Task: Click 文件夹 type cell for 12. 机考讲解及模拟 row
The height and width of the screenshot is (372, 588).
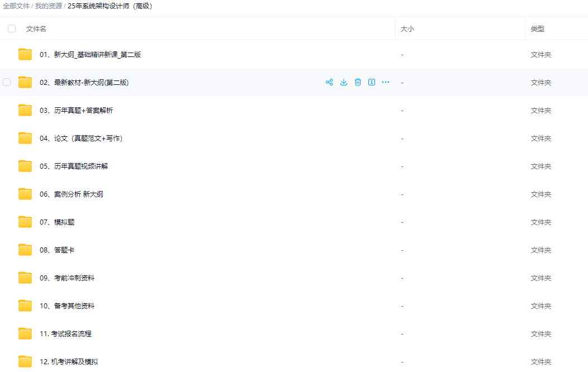Action: point(540,362)
